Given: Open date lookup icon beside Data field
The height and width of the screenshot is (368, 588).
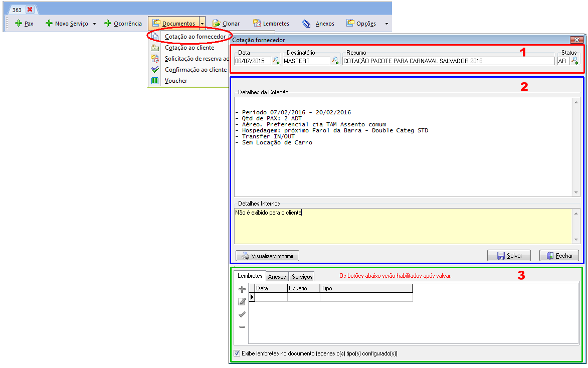Looking at the screenshot, I should pyautogui.click(x=276, y=61).
